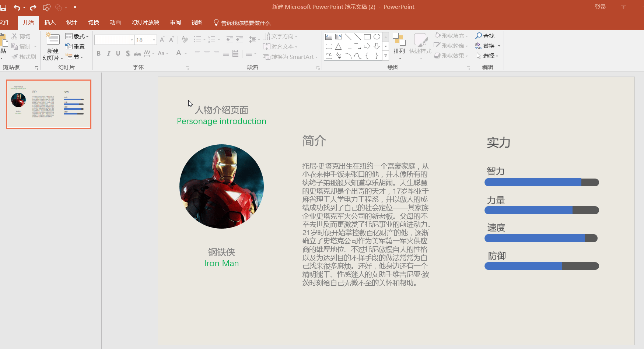The width and height of the screenshot is (644, 349).
Task: Undo the last action
Action: 17,7
